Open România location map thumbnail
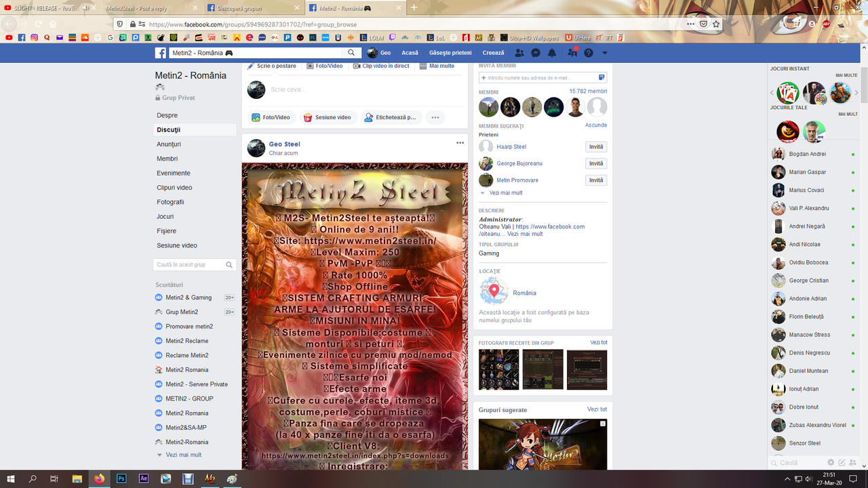Image resolution: width=868 pixels, height=488 pixels. point(494,291)
